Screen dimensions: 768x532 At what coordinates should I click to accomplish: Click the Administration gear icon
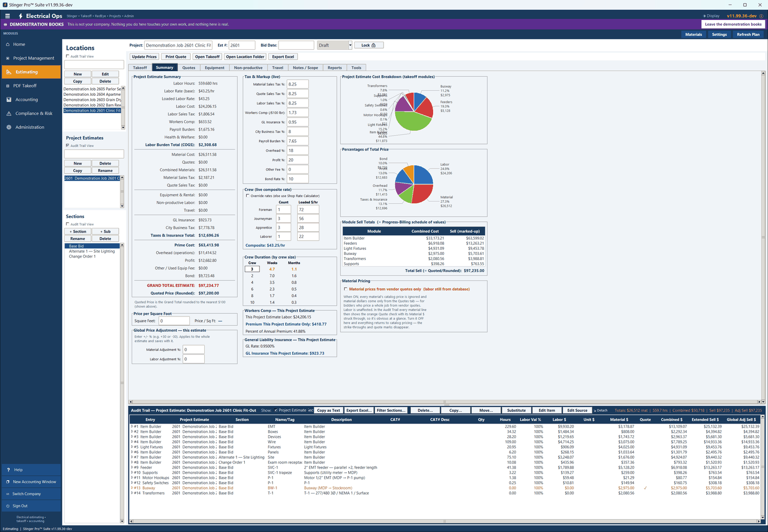[9, 127]
